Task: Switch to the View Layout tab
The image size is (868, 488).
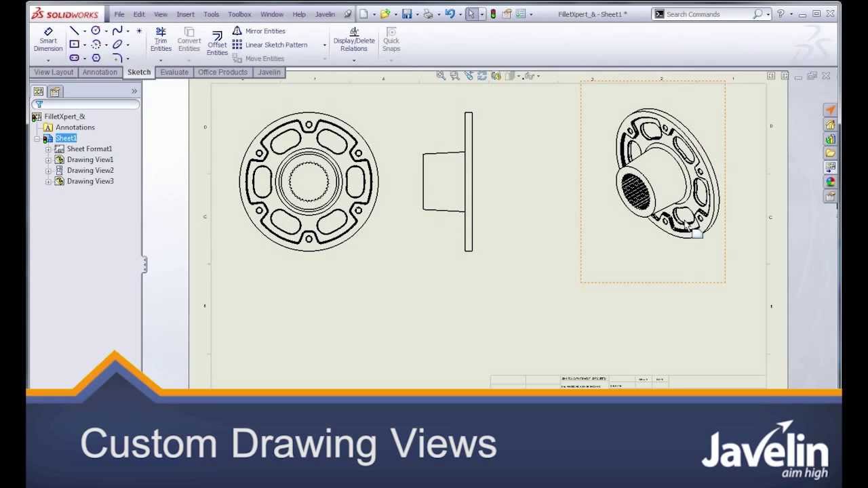Action: [x=54, y=72]
